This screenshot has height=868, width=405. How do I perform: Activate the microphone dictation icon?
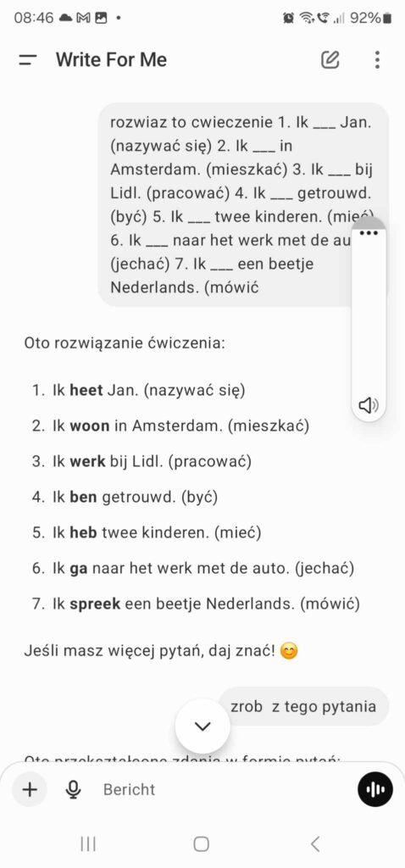(73, 789)
